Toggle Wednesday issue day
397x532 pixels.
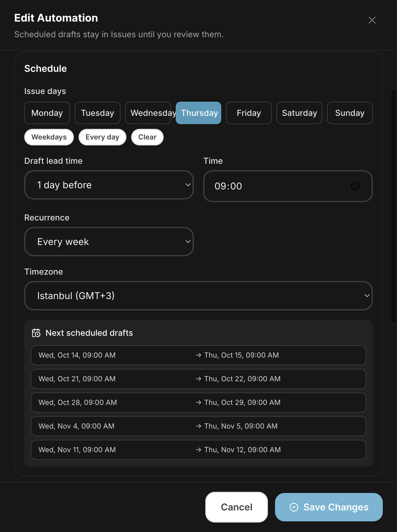point(148,113)
